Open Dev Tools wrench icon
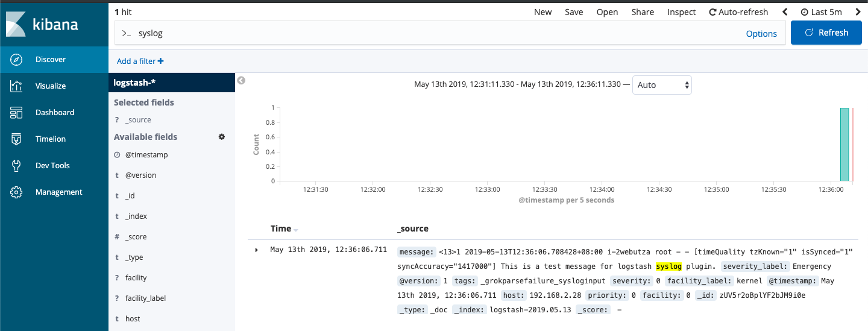The width and height of the screenshot is (868, 331). click(x=16, y=166)
